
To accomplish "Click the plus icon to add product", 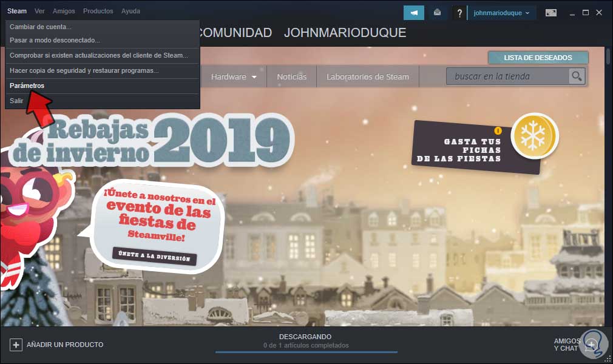I will click(16, 345).
